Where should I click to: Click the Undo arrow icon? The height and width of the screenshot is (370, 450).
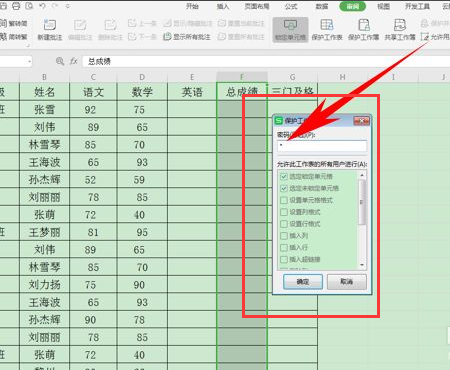point(42,6)
